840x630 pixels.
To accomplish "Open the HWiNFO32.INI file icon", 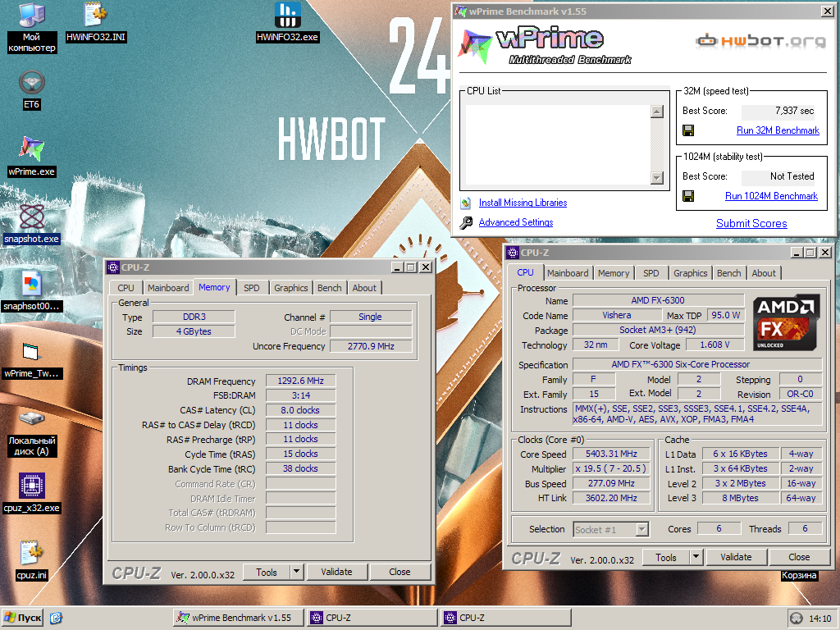I will coord(96,22).
